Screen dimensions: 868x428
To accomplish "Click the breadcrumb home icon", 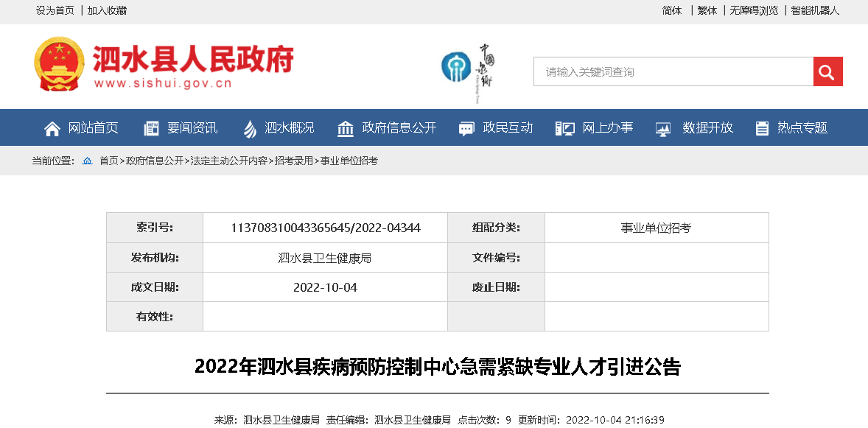I will click(x=87, y=161).
